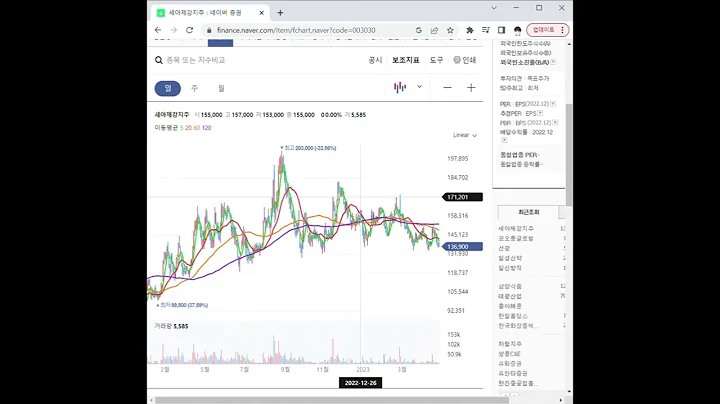The width and height of the screenshot is (720, 404).
Task: Open the media control playlist icon
Action: [485, 30]
